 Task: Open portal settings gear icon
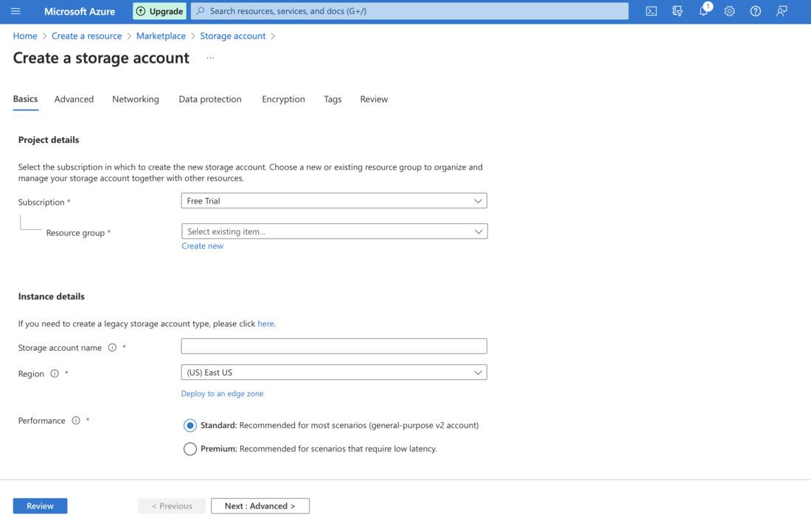[729, 11]
